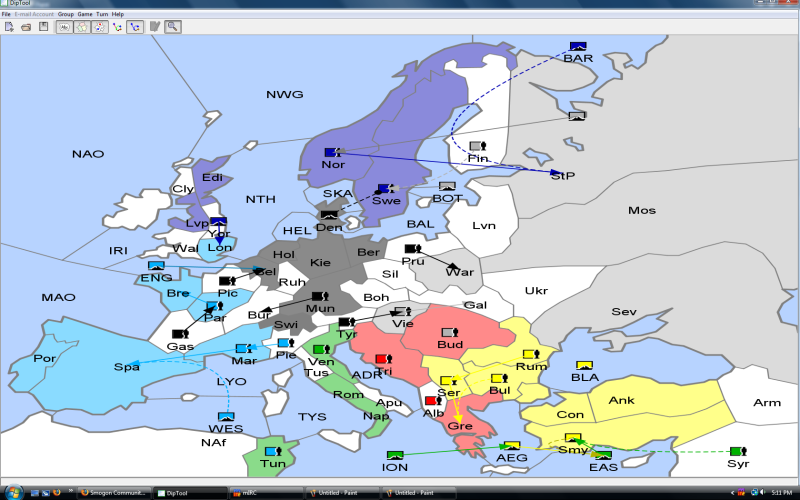Select the blue fleet in WES
800x500 pixels.
pos(226,417)
